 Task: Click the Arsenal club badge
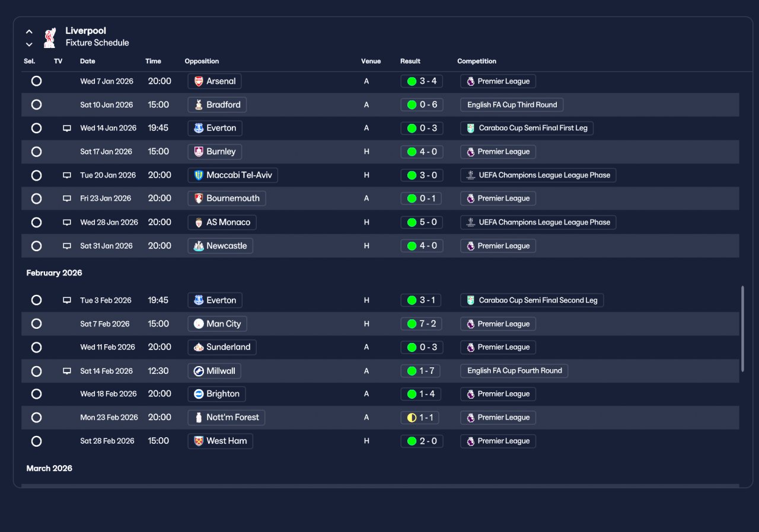tap(199, 81)
